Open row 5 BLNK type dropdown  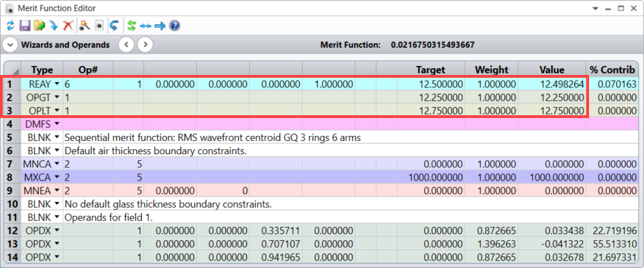tap(56, 137)
